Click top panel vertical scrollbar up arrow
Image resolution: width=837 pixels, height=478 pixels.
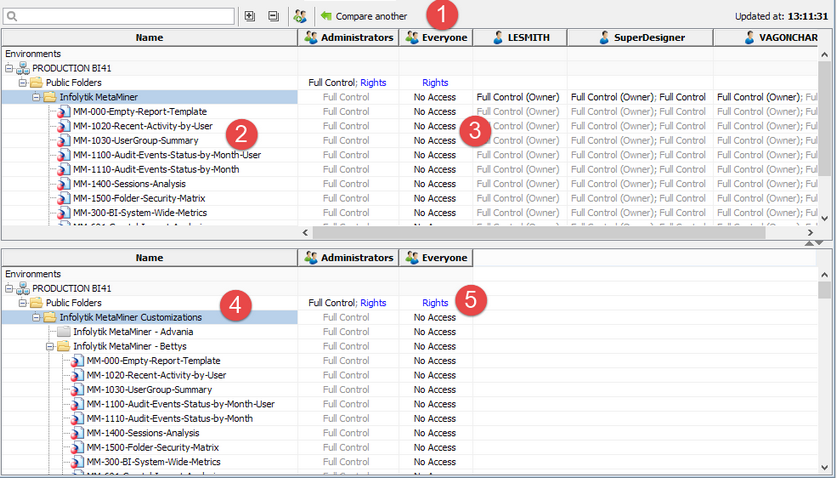(x=824, y=54)
